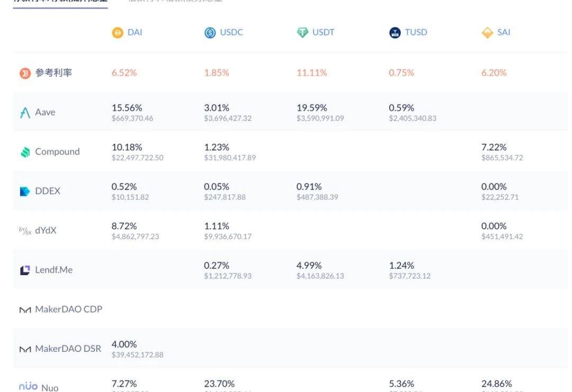Viewport: 572px width, 392px height.
Task: Click the green USDT diamond icon
Action: pos(302,33)
